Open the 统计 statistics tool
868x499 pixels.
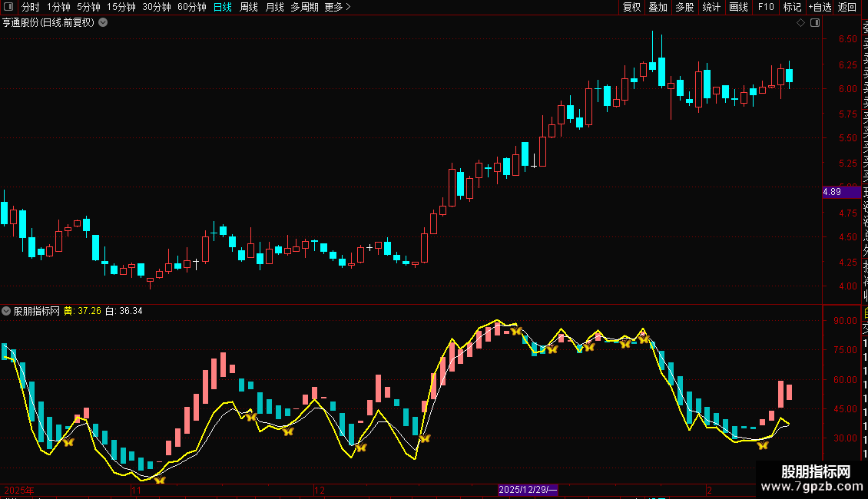pyautogui.click(x=711, y=7)
